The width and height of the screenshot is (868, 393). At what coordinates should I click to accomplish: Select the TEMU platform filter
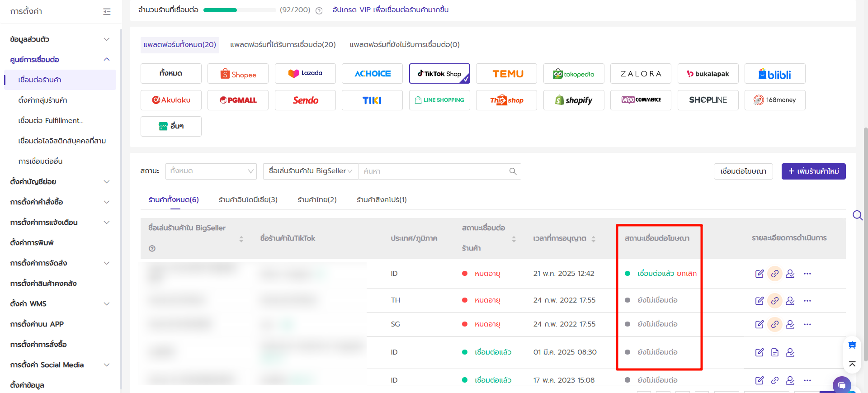tap(506, 74)
